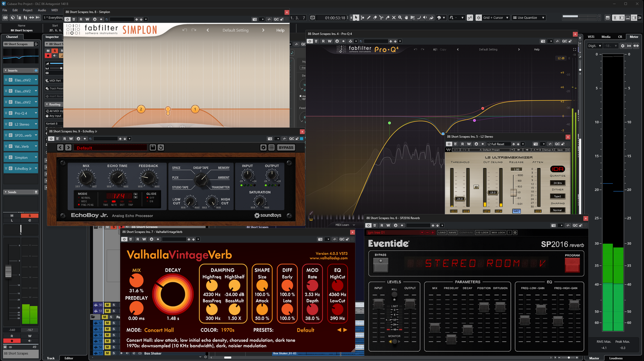The height and width of the screenshot is (361, 644).
Task: Select the Erase tool in toolbar
Action: (x=375, y=18)
